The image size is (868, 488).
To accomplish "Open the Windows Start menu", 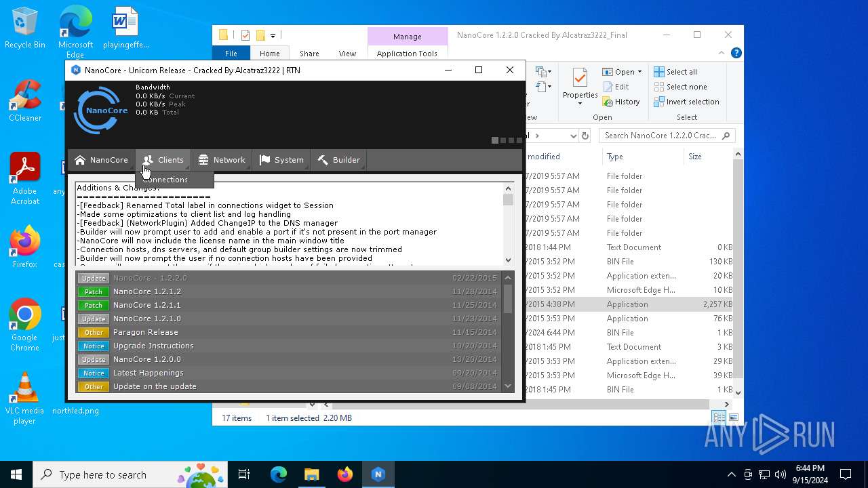I will (x=16, y=474).
